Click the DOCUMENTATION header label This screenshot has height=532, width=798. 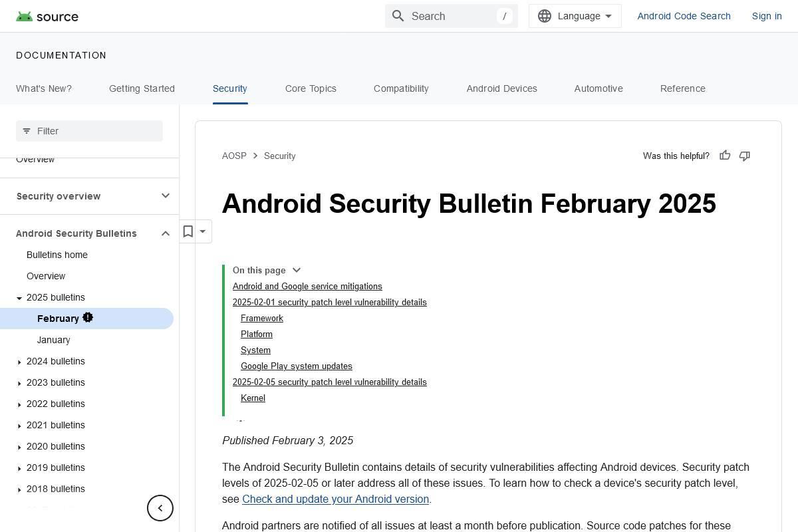pos(61,55)
